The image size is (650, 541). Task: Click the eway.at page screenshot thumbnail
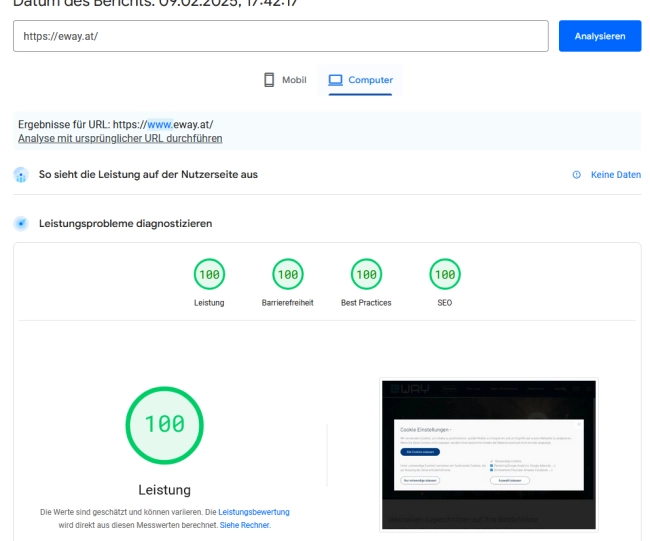tap(488, 455)
